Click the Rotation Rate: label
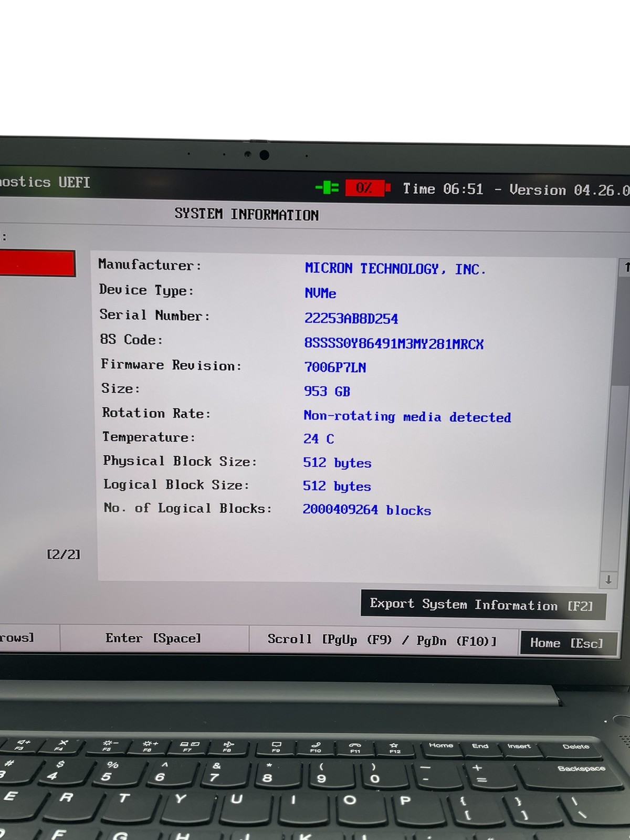Screen dimensions: 630x840 156,413
